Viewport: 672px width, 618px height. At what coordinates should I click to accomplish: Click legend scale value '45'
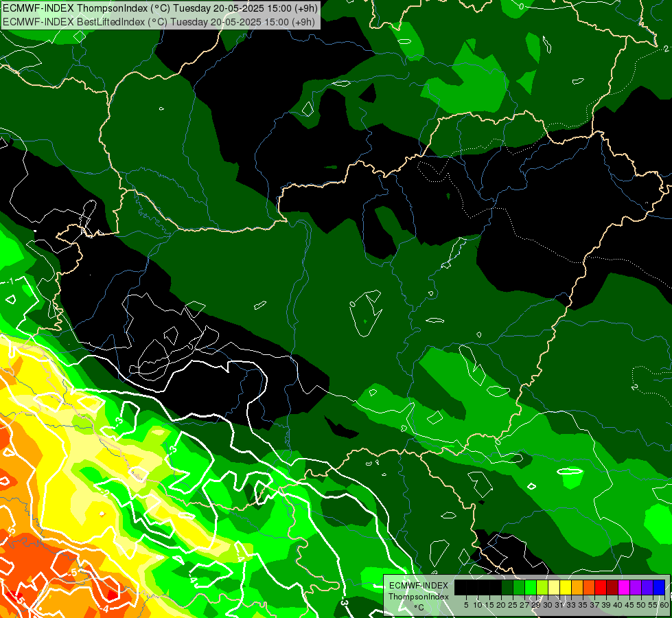tap(629, 605)
